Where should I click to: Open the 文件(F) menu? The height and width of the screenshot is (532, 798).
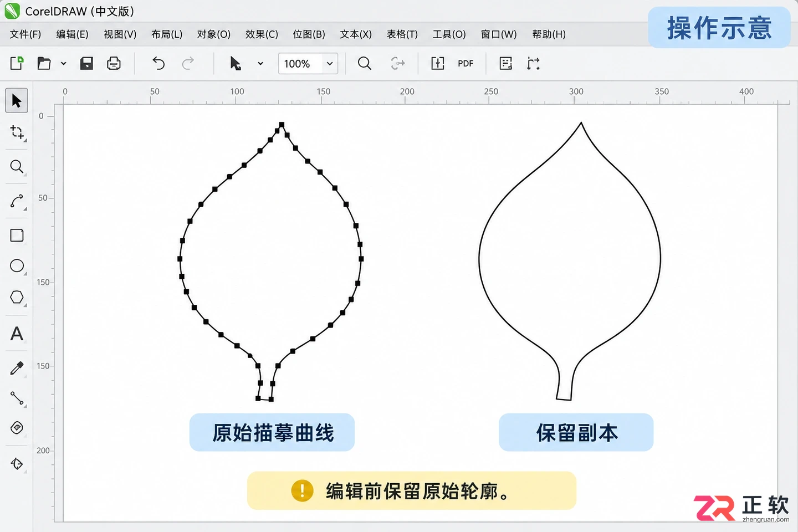[x=25, y=34]
